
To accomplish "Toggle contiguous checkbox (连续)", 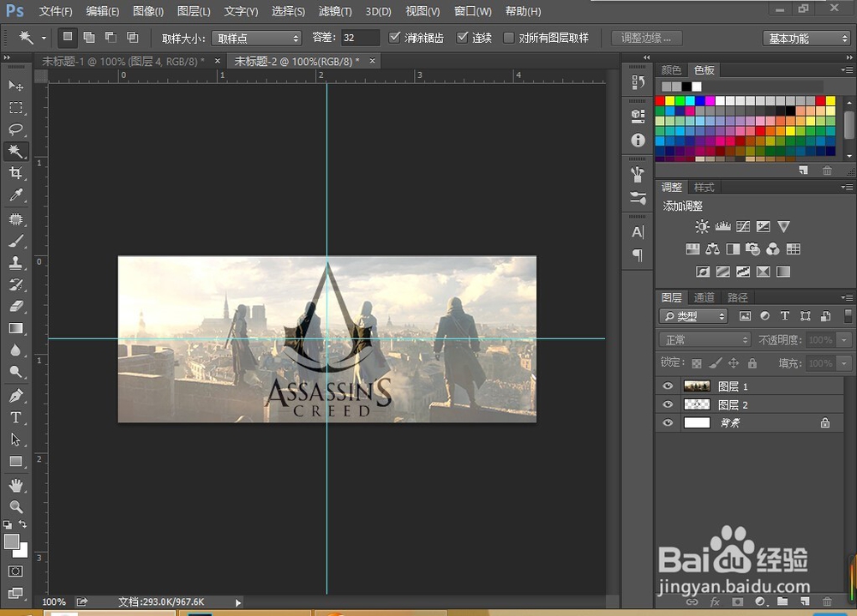I will point(463,38).
